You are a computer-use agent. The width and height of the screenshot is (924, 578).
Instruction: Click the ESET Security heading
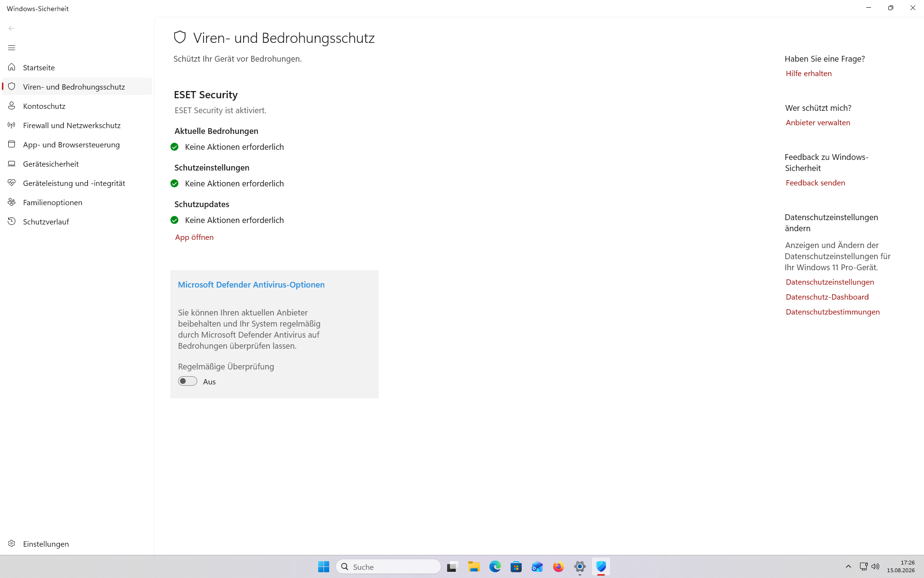tap(206, 95)
